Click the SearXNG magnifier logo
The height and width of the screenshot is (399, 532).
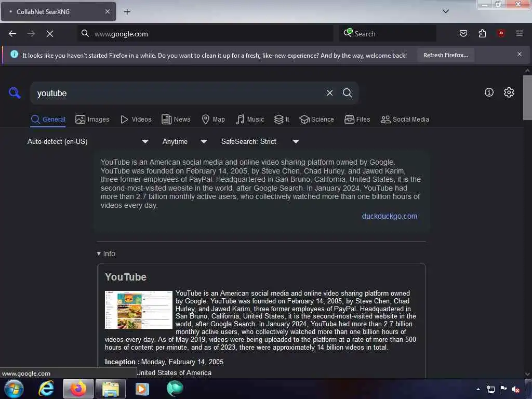coord(15,92)
